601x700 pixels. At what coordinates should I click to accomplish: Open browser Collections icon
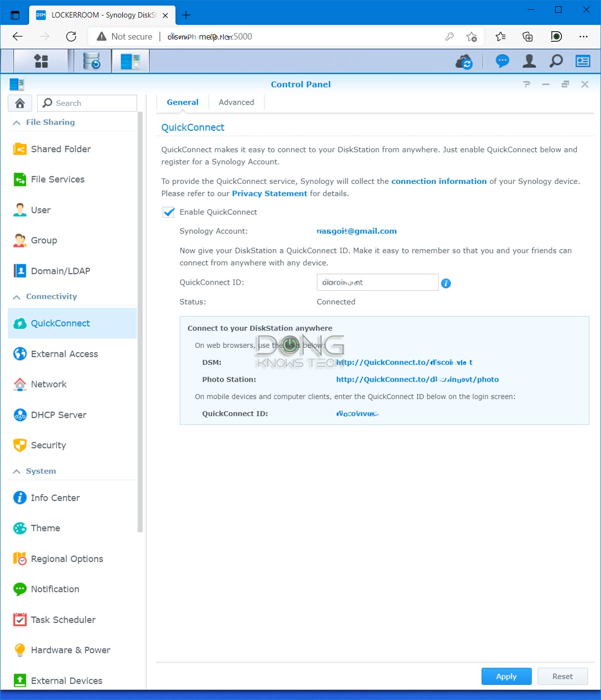tap(527, 37)
